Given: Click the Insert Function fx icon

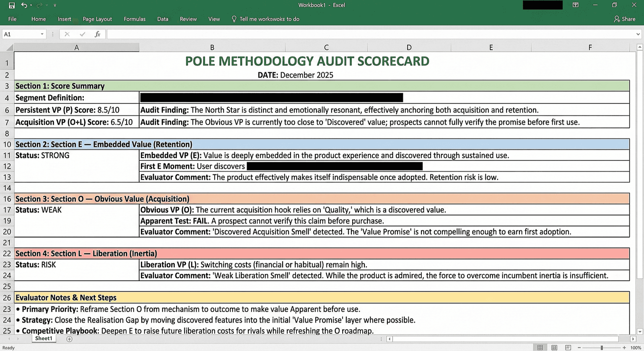Looking at the screenshot, I should [98, 34].
